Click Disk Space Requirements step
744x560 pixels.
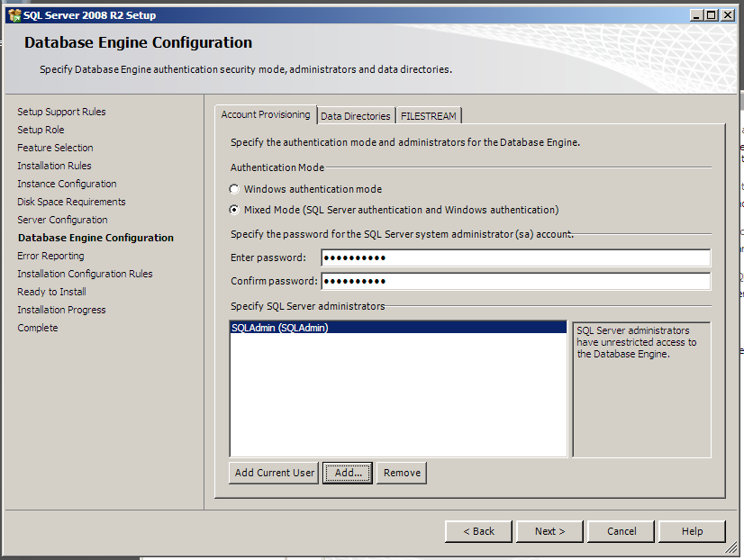[x=71, y=202]
